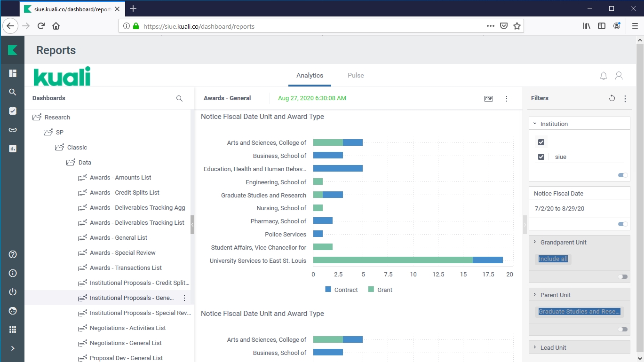Collapse the Institution filter section

tap(535, 124)
